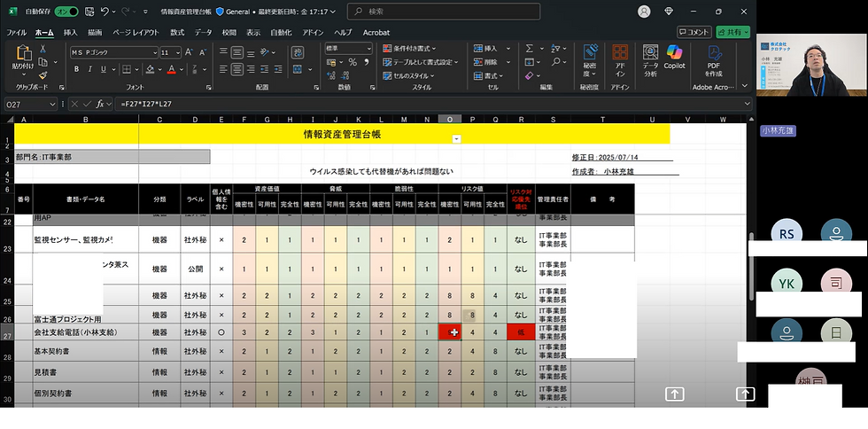
Task: Open the font size dropdown showing 11
Action: coord(178,52)
